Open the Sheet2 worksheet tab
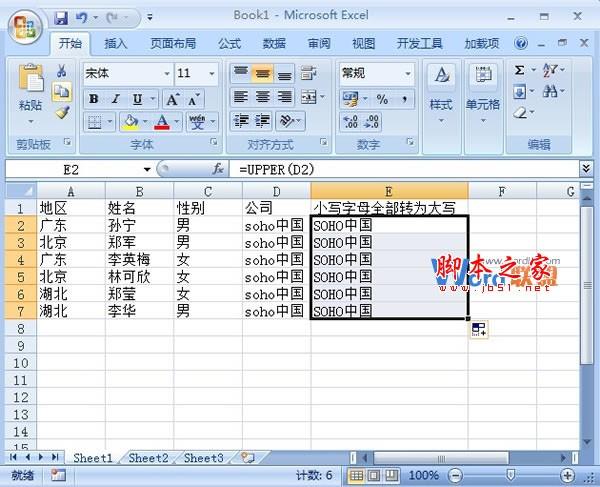Image resolution: width=600 pixels, height=487 pixels. 147,458
